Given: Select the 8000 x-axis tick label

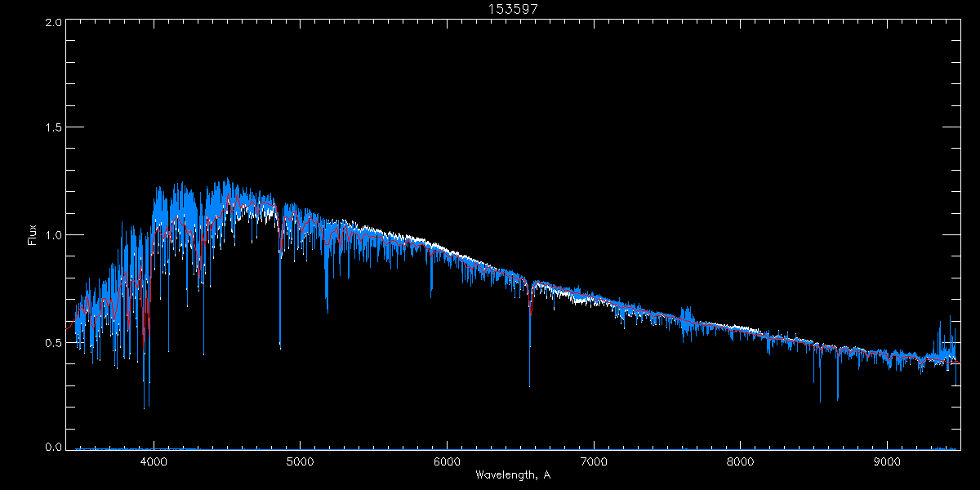Looking at the screenshot, I should pos(741,461).
